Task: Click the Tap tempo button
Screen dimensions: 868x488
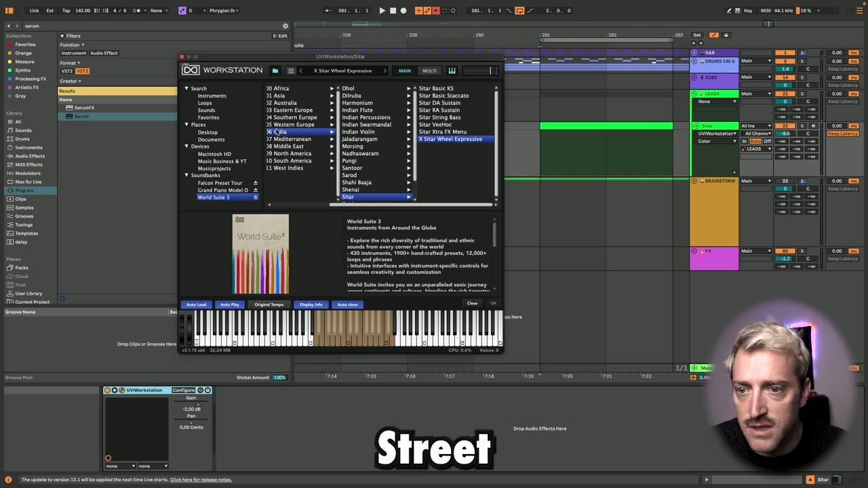Action: click(66, 10)
